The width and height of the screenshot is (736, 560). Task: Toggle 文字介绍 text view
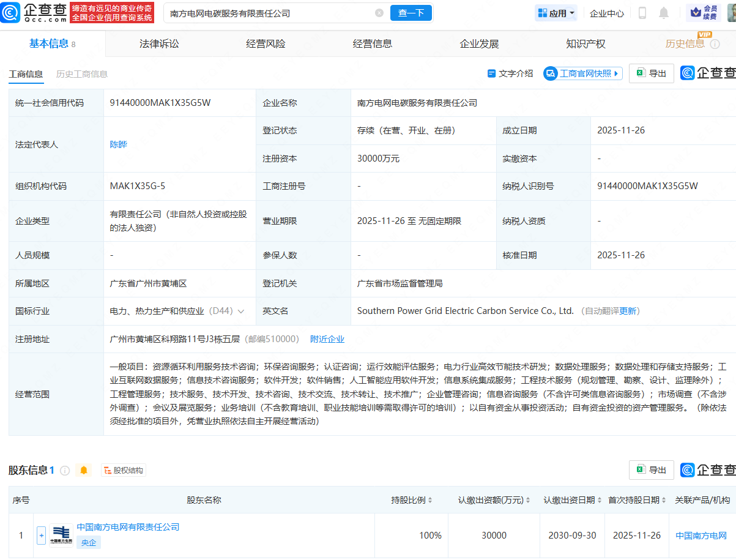click(510, 73)
